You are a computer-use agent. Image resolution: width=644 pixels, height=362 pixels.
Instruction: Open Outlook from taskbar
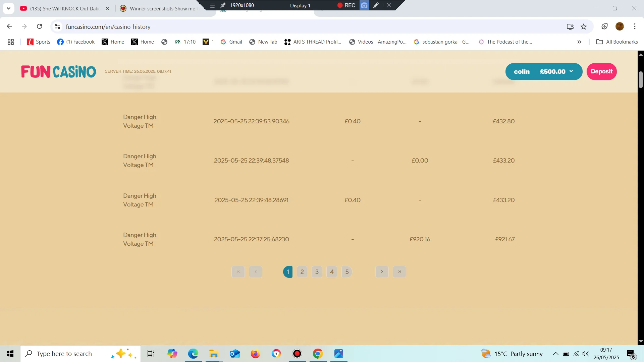point(234,354)
